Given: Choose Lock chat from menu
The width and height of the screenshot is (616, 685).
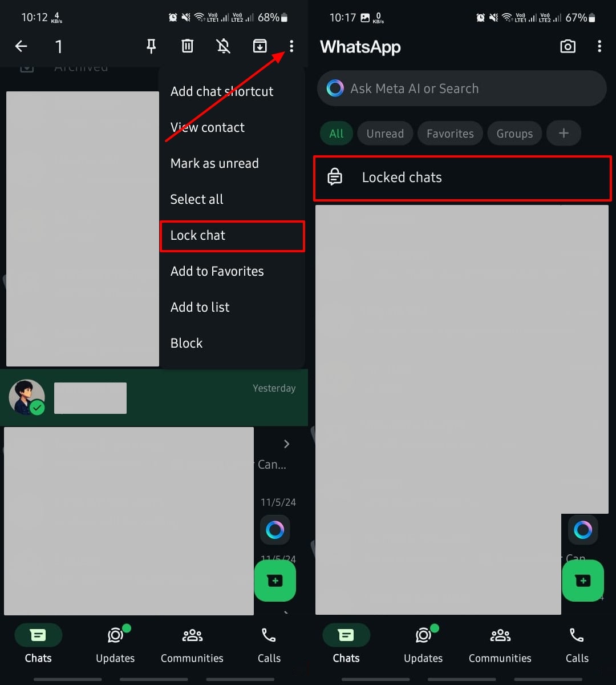Looking at the screenshot, I should [232, 236].
